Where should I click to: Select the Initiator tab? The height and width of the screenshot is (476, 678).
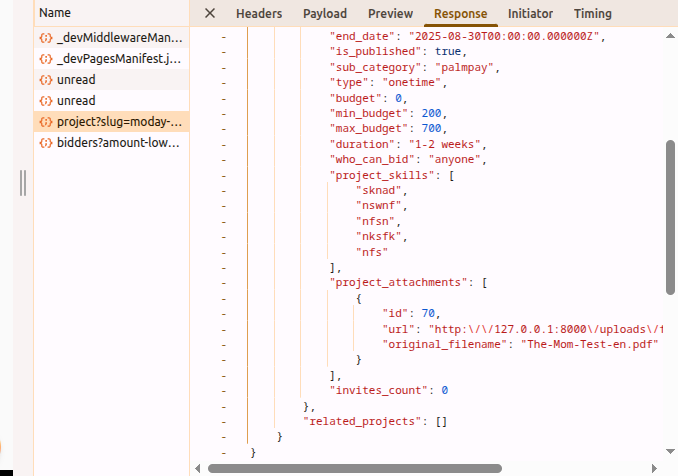pyautogui.click(x=529, y=13)
